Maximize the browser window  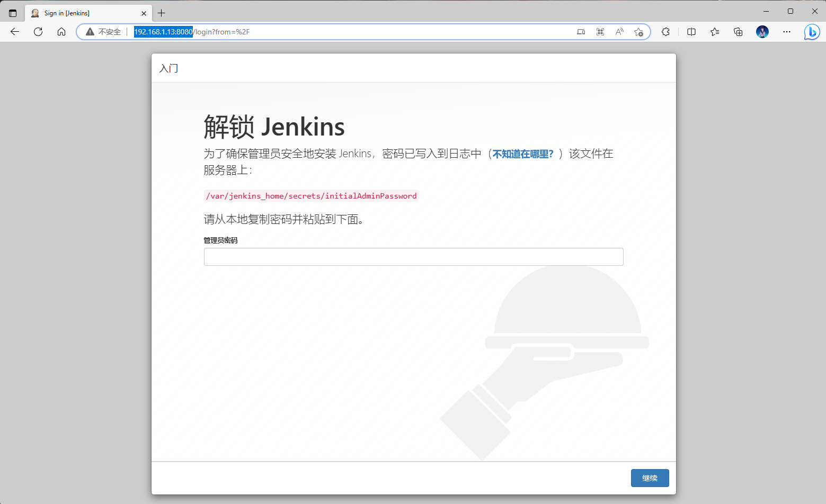(791, 11)
